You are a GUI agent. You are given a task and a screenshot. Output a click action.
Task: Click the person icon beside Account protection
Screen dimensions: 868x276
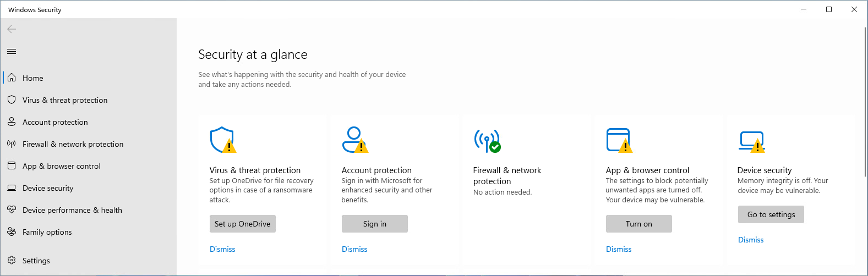click(12, 122)
